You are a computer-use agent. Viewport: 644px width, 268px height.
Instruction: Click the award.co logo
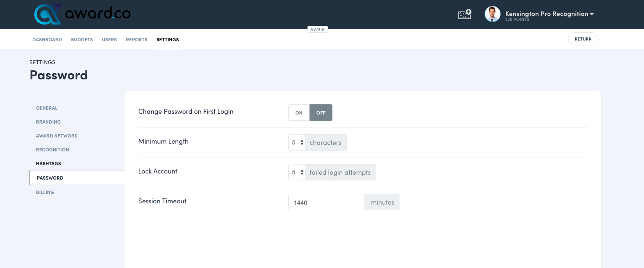click(x=82, y=14)
